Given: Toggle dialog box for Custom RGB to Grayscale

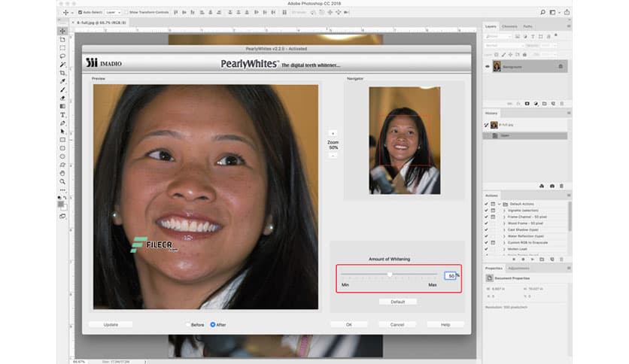Looking at the screenshot, I should coord(493,242).
